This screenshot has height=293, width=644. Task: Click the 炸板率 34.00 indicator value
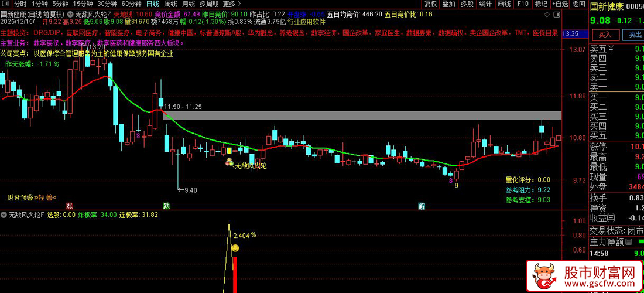tap(97, 214)
